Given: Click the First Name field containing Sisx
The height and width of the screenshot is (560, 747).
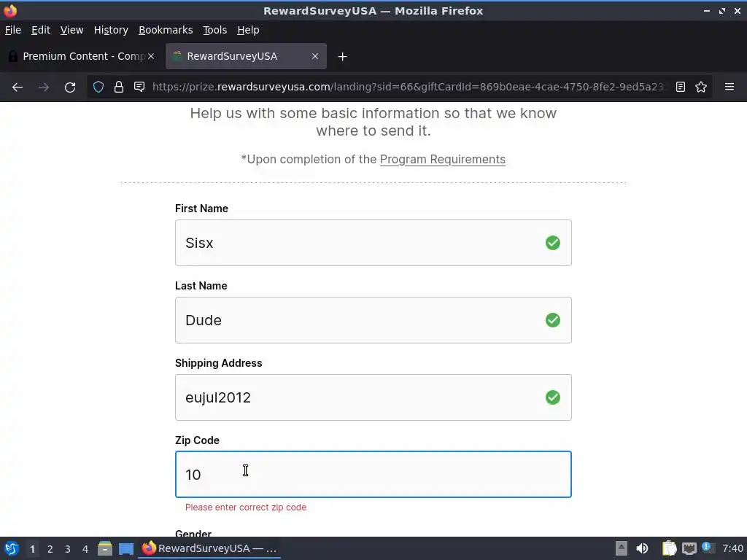Looking at the screenshot, I should click(373, 243).
